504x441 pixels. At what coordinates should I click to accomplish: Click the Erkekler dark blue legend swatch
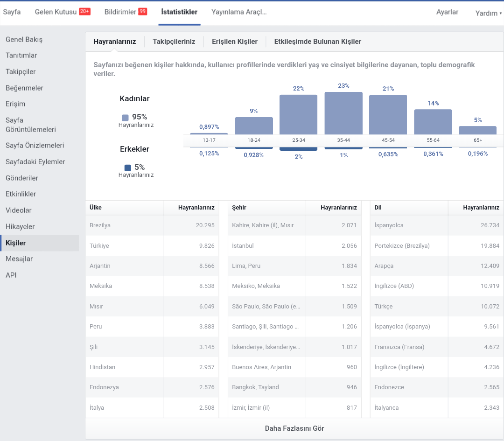[x=127, y=168]
